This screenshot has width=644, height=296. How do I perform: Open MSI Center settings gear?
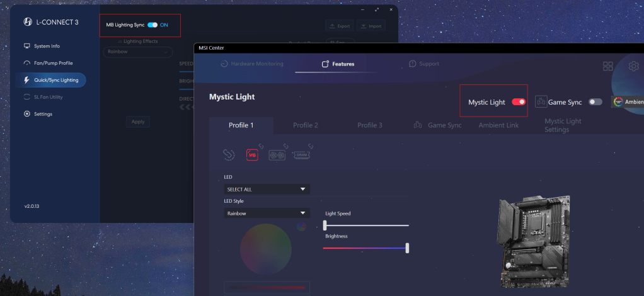click(x=633, y=66)
